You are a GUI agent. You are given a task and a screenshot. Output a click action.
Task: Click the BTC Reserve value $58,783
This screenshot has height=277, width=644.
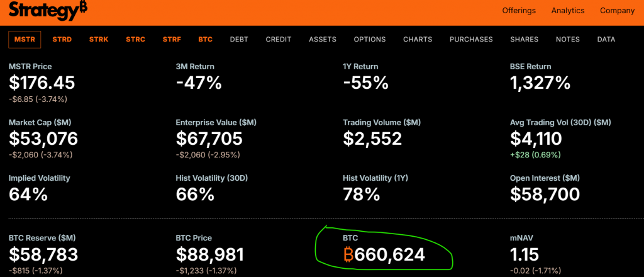[43, 255]
